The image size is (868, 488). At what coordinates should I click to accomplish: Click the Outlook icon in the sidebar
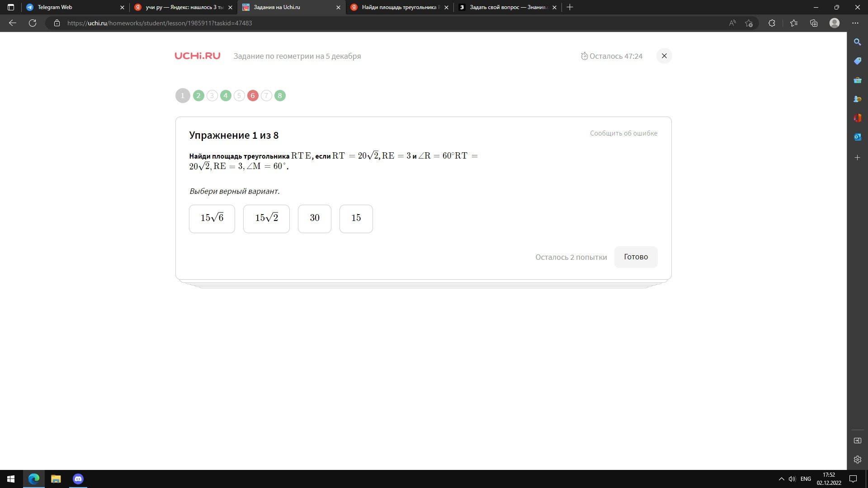click(857, 137)
